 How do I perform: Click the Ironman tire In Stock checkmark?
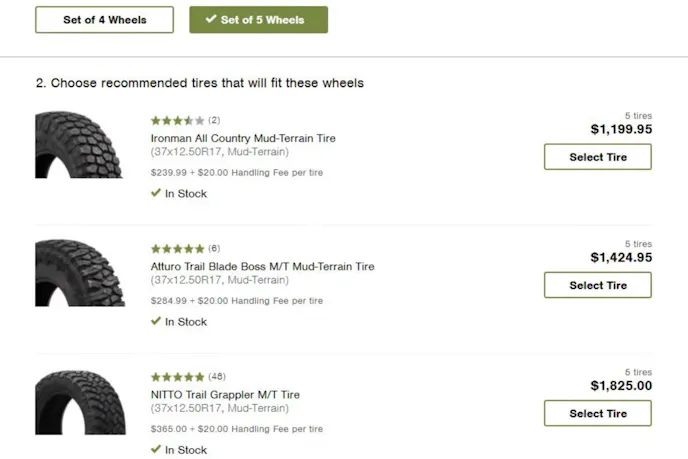point(156,193)
